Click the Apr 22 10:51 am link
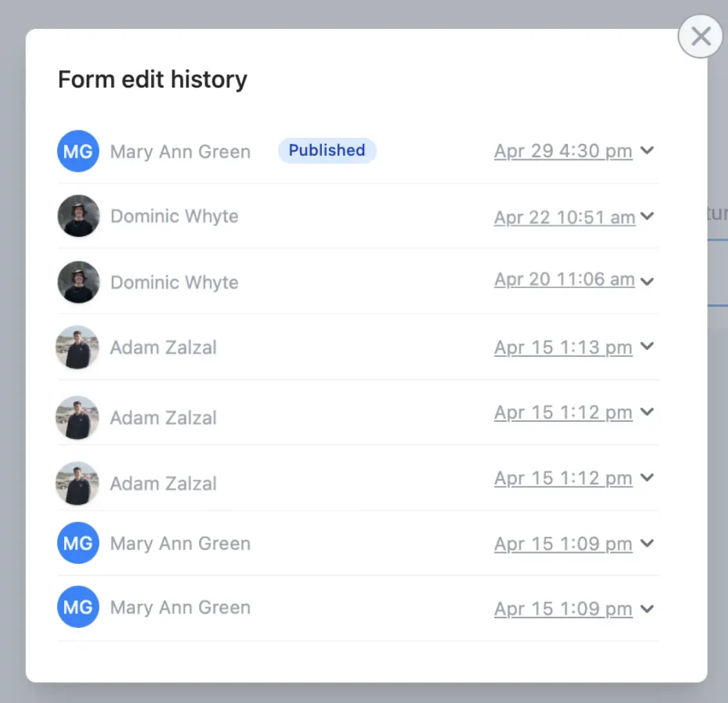 (564, 217)
